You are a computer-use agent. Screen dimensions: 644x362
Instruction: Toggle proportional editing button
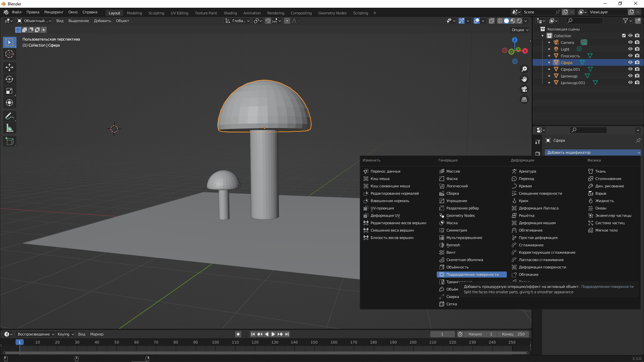[x=287, y=21]
